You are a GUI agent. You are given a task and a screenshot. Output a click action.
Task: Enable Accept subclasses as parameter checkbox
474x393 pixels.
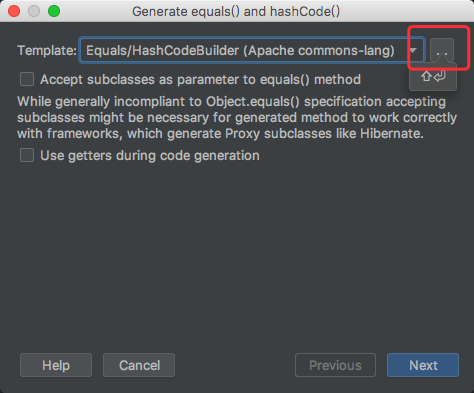[27, 80]
